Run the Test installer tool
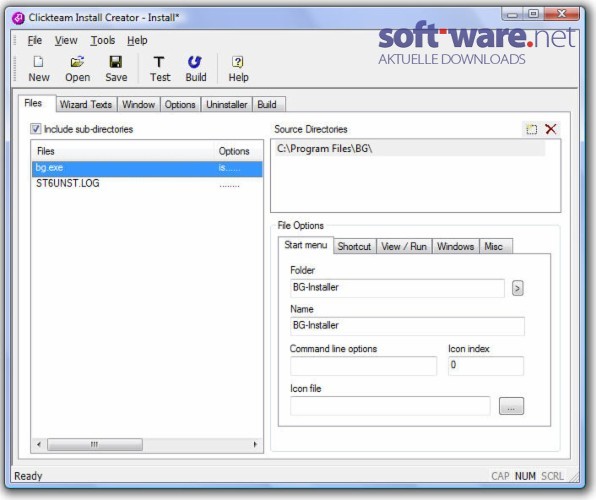The image size is (596, 500). [x=160, y=69]
